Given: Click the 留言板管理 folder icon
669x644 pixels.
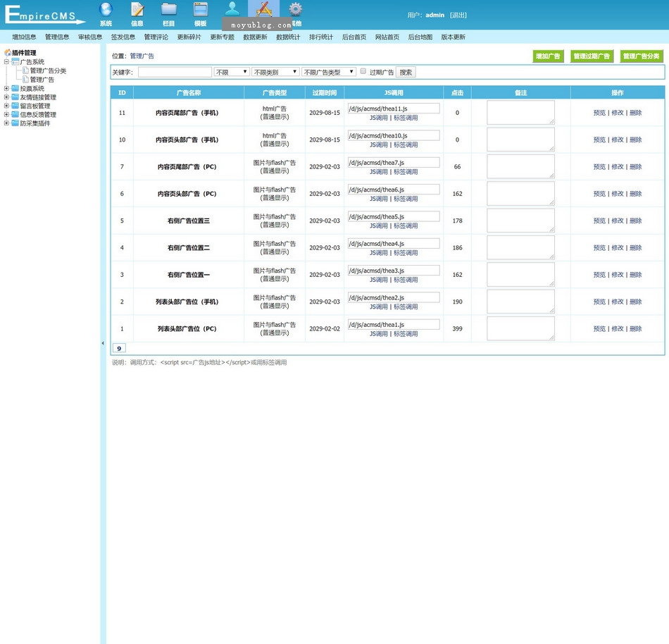Looking at the screenshot, I should [15, 106].
